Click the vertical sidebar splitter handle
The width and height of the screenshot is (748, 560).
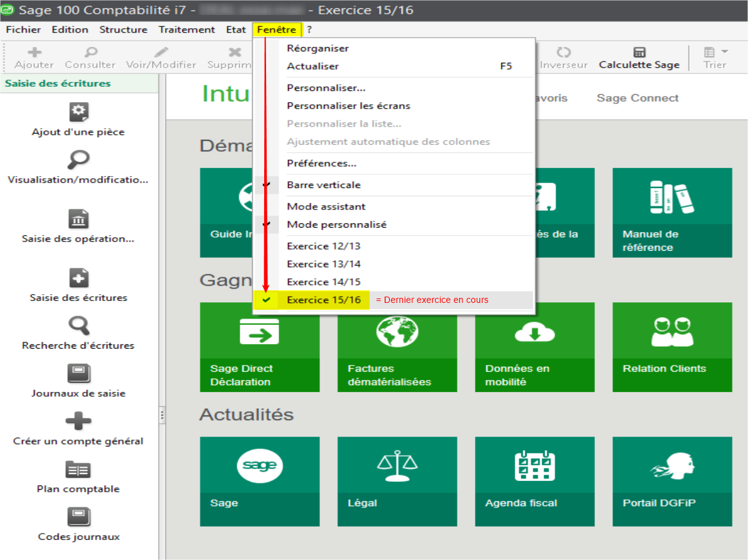[162, 415]
